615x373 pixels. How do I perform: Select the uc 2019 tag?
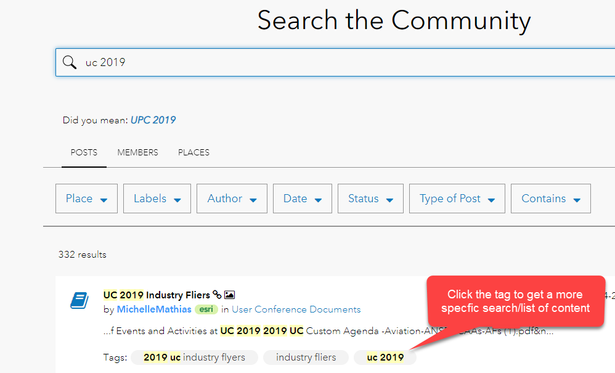click(x=385, y=357)
